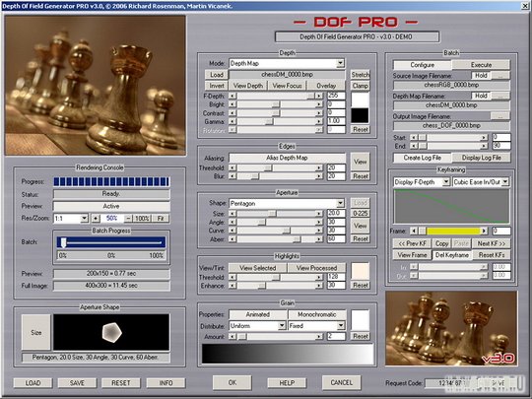Click the zoom minus button

tap(128, 218)
